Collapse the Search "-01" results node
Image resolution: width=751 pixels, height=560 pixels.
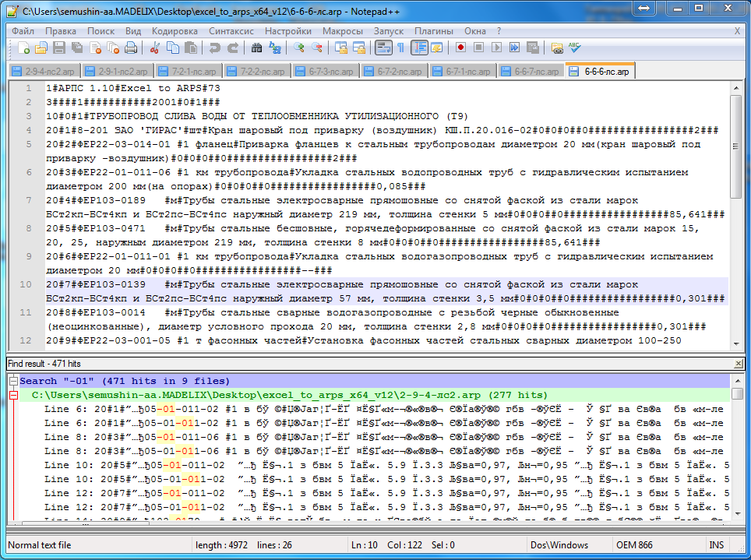(x=13, y=382)
